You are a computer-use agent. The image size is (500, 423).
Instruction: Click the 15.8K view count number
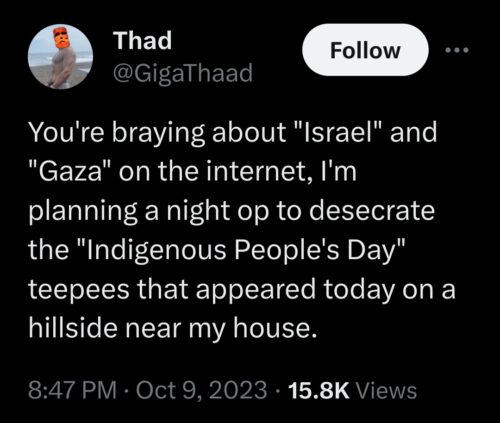[319, 390]
